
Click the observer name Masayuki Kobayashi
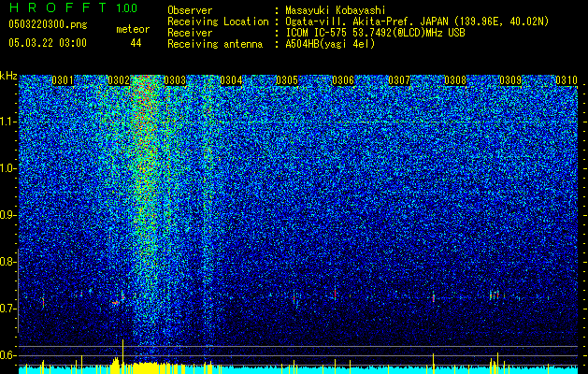[336, 10]
